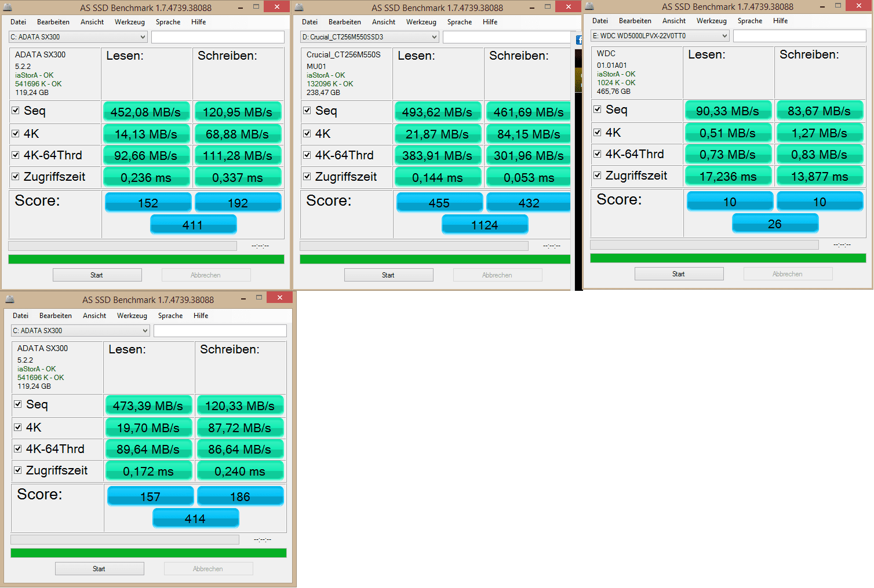
Task: Open Sprache menu in the Crucial window
Action: click(x=460, y=22)
